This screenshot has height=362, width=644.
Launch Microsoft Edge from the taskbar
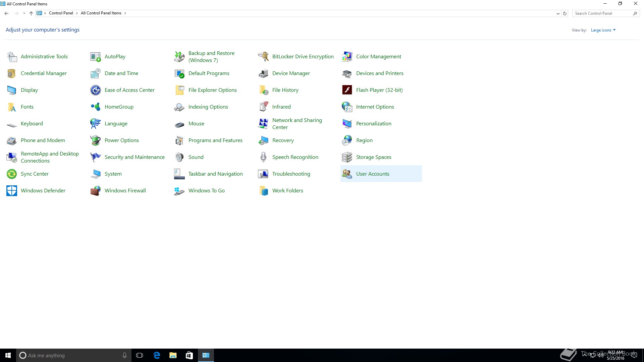[156, 355]
